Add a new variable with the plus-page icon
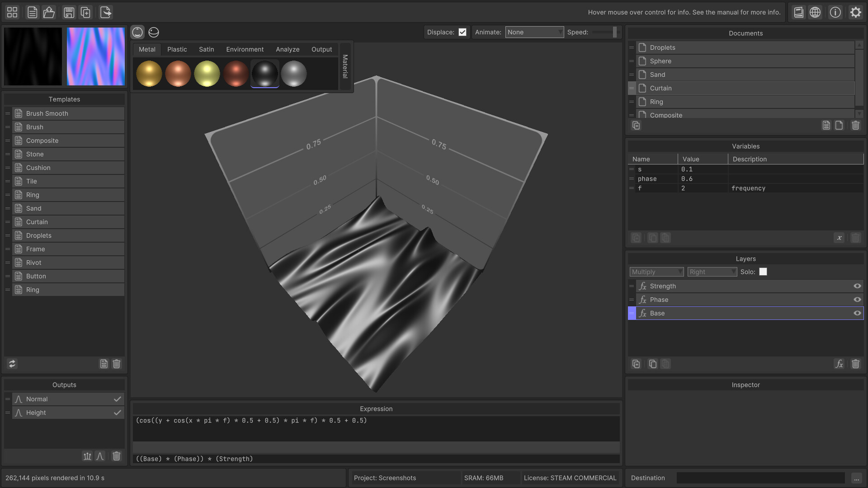Viewport: 868px width, 488px height. tap(636, 238)
